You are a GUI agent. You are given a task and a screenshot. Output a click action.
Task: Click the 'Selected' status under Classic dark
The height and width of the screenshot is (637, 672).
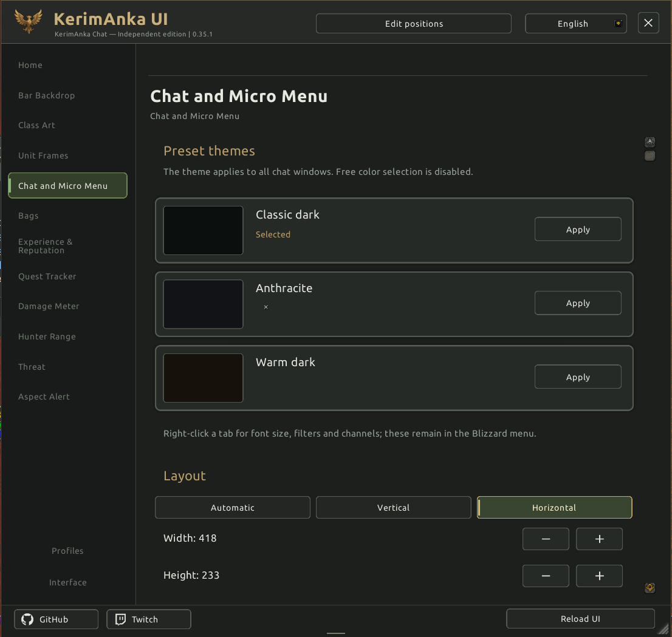point(273,234)
